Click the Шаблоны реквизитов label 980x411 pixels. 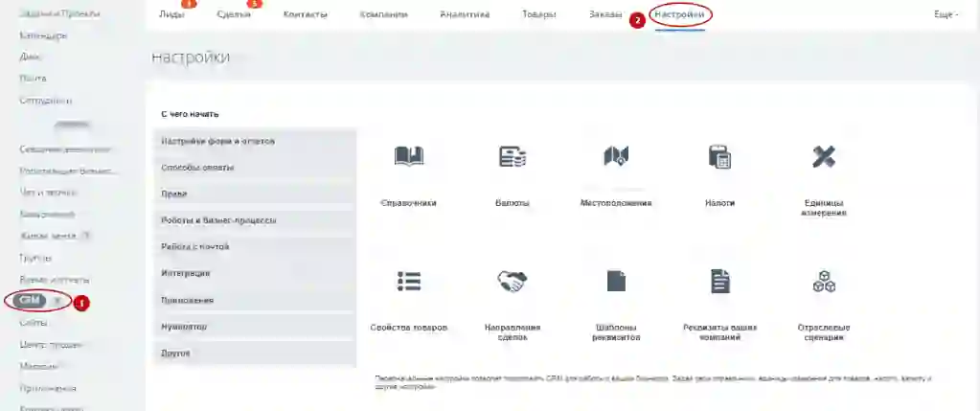coord(616,333)
